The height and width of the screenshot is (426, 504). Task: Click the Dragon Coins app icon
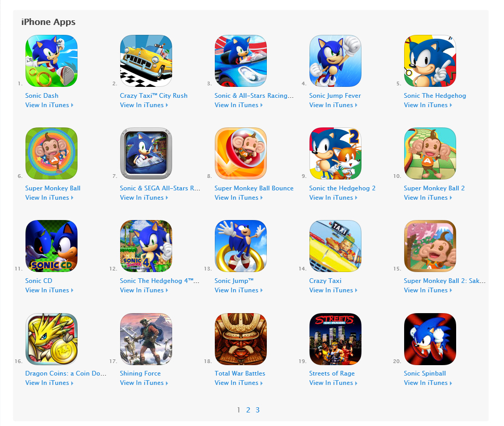coord(51,339)
